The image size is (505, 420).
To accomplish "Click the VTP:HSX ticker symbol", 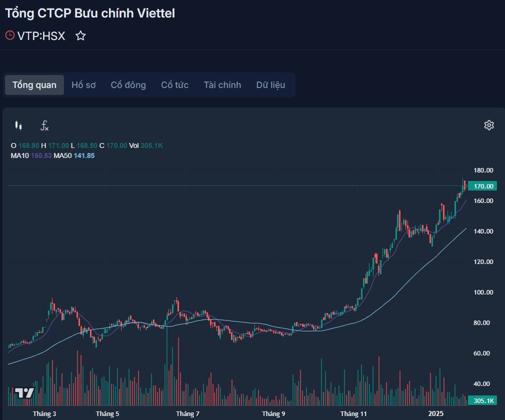I will pos(41,36).
